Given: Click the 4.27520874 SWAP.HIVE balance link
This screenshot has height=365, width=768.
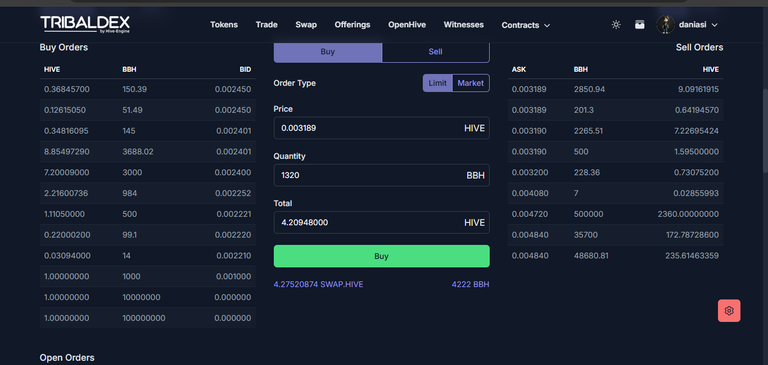Looking at the screenshot, I should point(318,284).
